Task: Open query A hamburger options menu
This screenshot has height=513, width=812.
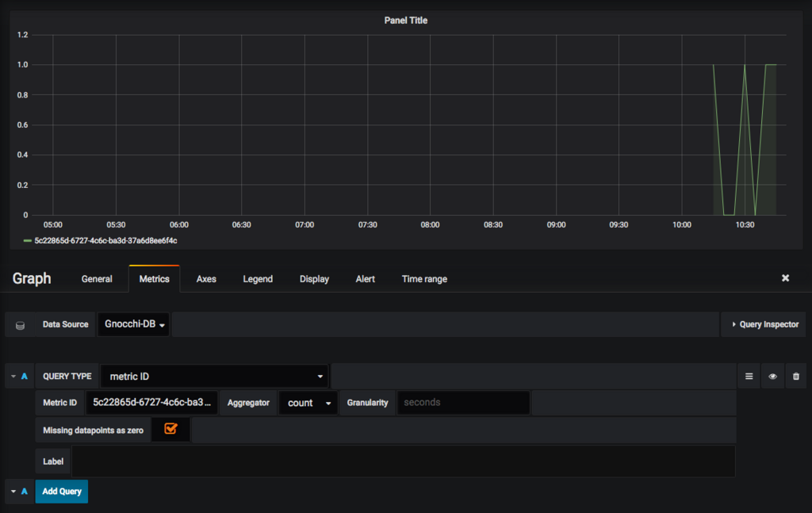Action: [749, 377]
